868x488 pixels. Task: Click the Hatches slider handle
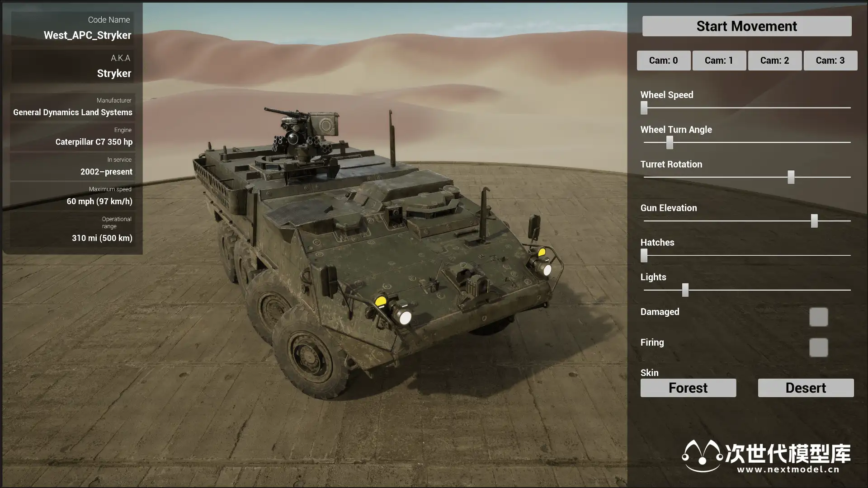point(644,255)
